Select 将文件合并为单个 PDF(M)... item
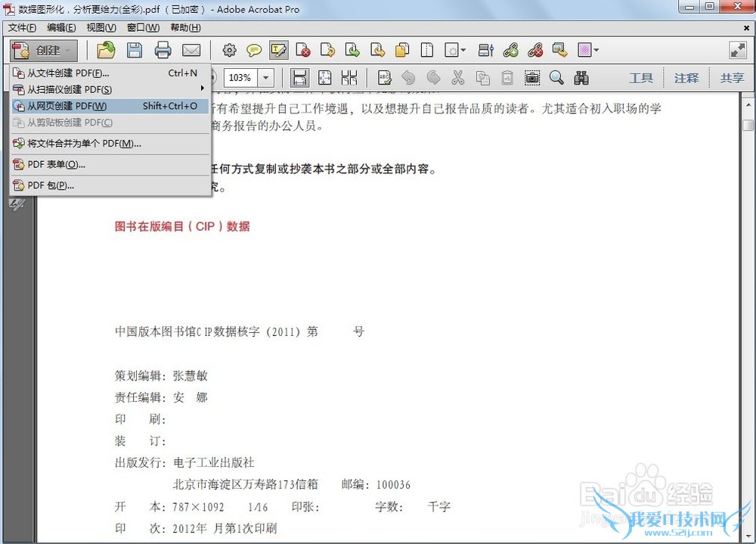The height and width of the screenshot is (544, 756). pos(110,144)
